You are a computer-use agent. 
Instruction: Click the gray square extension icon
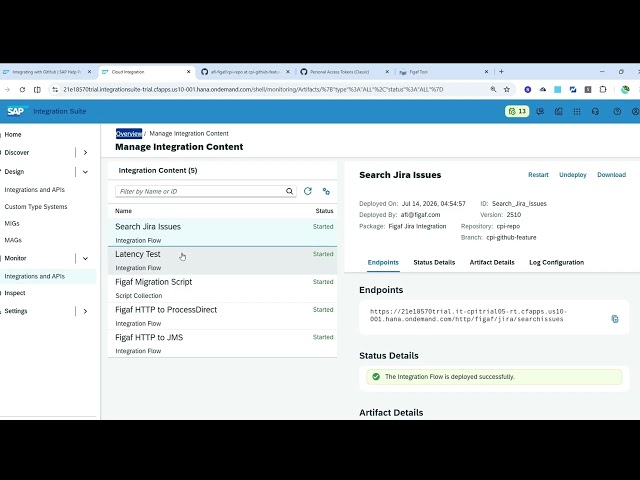click(588, 89)
